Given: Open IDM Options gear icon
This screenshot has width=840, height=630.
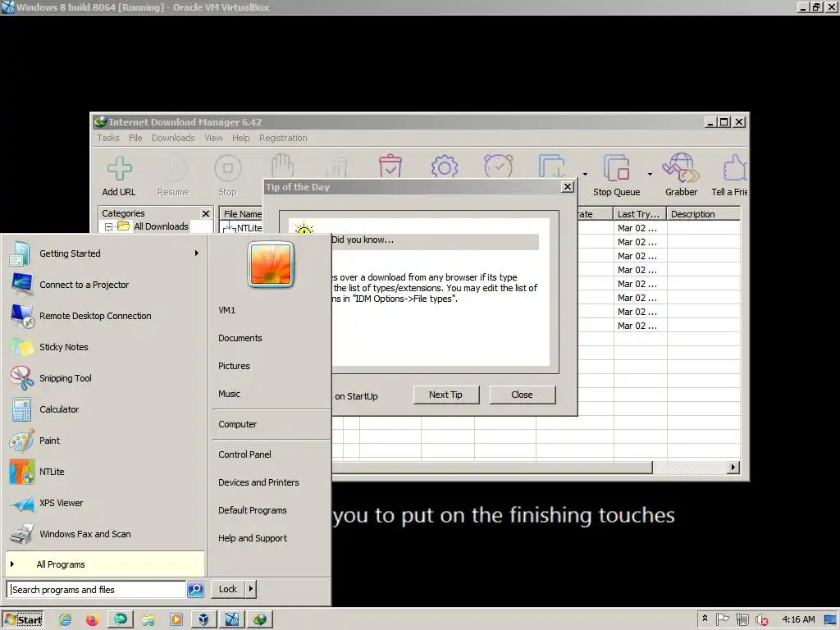Looking at the screenshot, I should (444, 167).
